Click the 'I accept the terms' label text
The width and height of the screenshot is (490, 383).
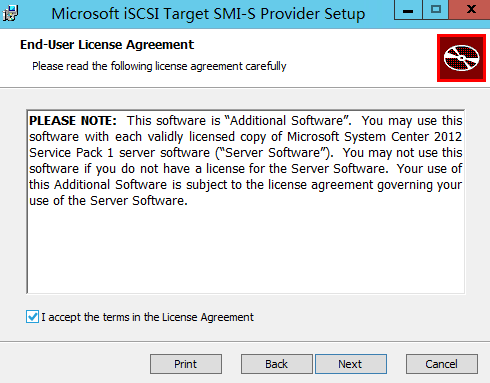[x=147, y=317]
